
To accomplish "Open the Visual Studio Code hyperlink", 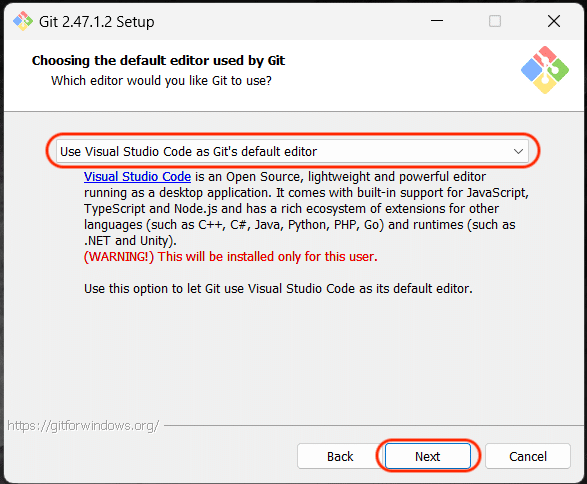I will (137, 176).
